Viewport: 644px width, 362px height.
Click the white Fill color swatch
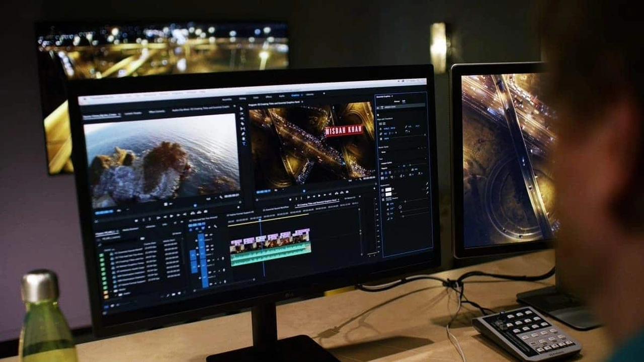pyautogui.click(x=387, y=190)
